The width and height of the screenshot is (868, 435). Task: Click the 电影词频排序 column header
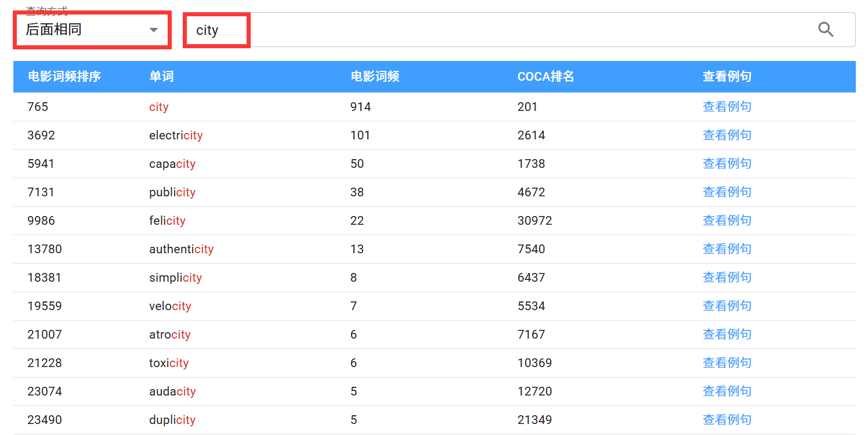tap(64, 77)
